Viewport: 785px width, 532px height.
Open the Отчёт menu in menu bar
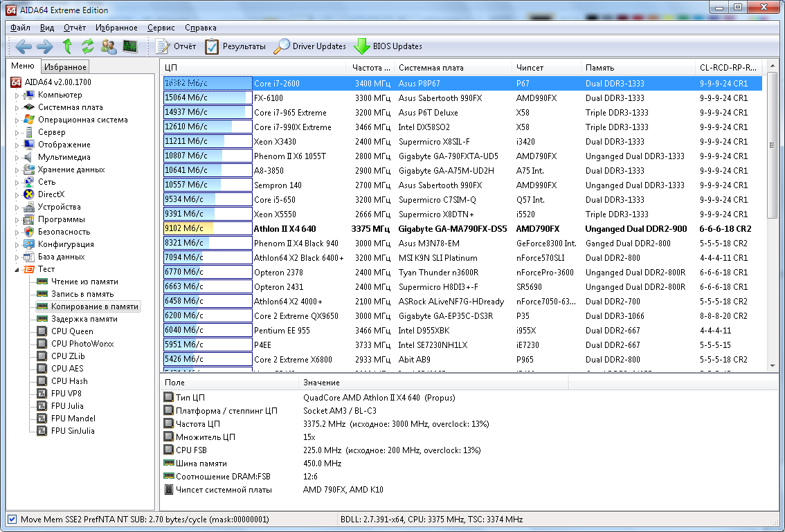tap(75, 28)
